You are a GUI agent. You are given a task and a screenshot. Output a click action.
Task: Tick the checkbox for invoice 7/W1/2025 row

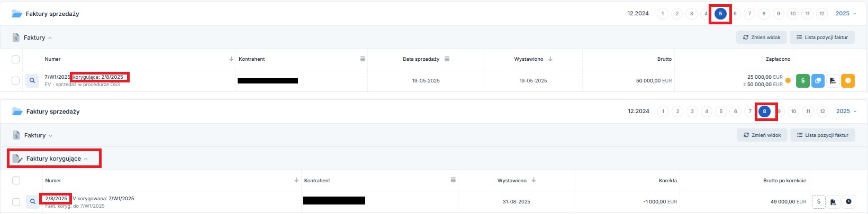click(x=16, y=81)
